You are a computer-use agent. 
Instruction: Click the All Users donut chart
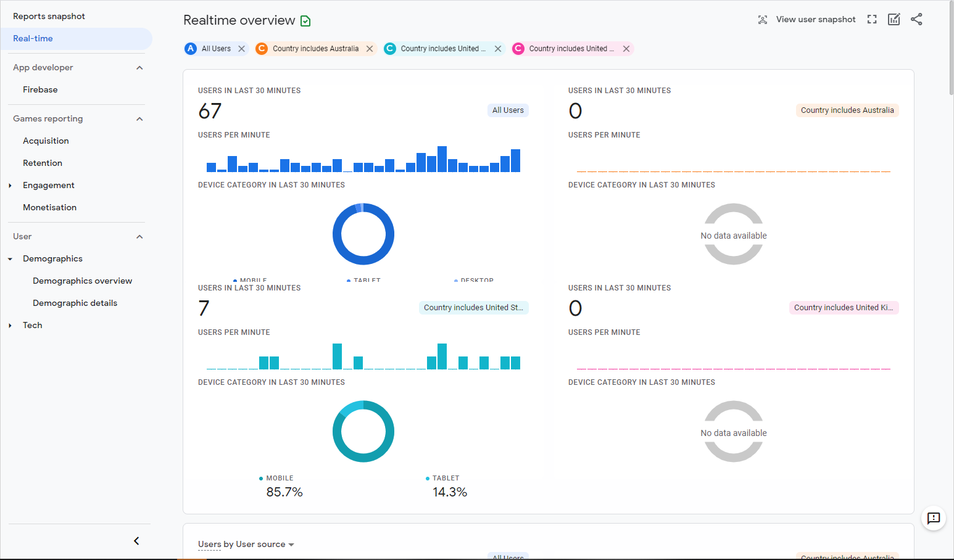pos(363,234)
